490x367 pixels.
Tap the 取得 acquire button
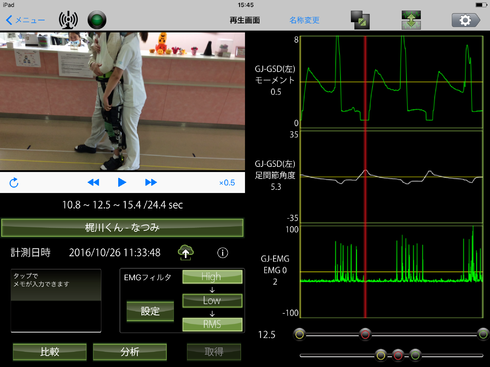(214, 352)
